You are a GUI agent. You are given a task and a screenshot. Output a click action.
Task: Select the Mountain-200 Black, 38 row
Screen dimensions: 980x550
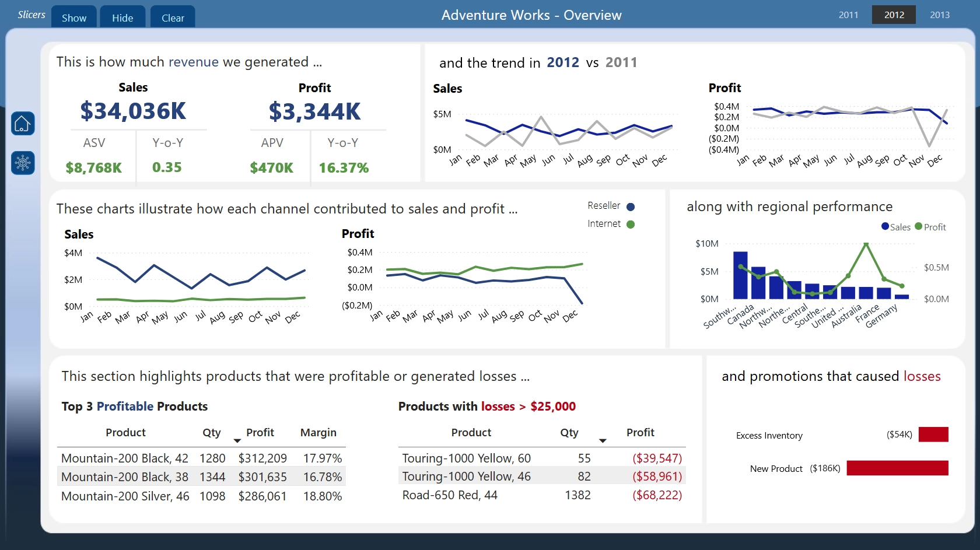click(x=201, y=477)
